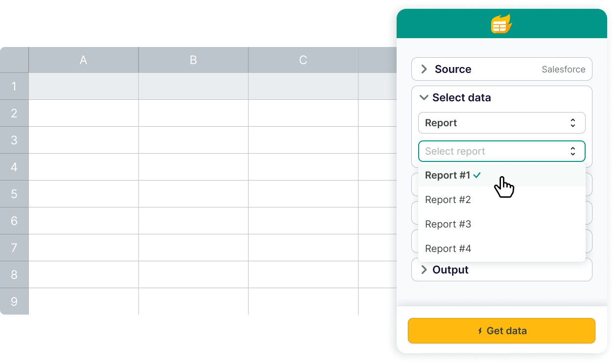Select column C header
The height and width of the screenshot is (364, 615).
[303, 60]
